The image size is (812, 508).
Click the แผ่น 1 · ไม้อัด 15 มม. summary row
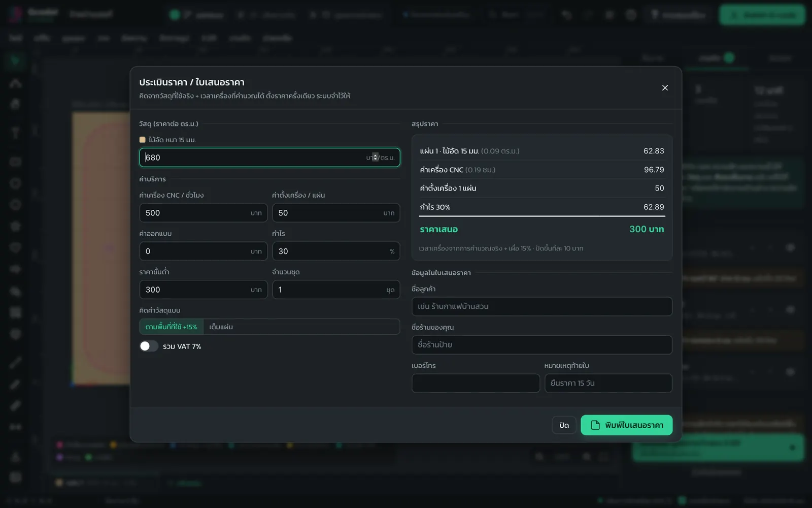tap(542, 151)
